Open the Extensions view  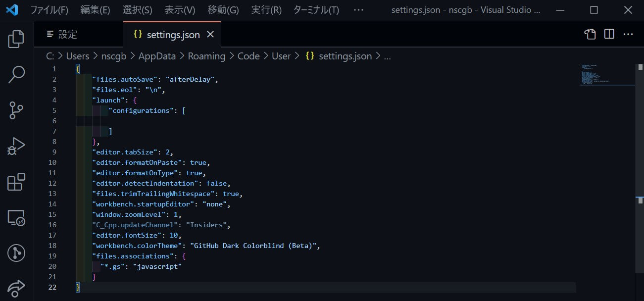tap(16, 182)
